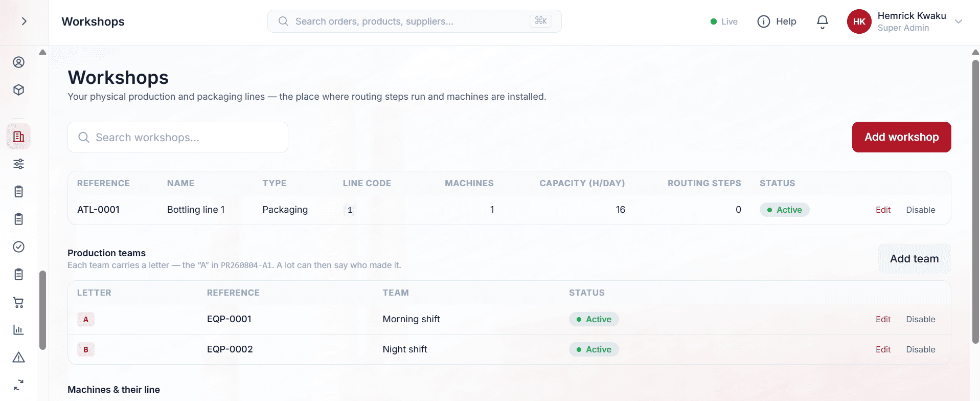Screen dimensions: 980x401
Task: Click the Add workshop button
Action: pyautogui.click(x=901, y=137)
